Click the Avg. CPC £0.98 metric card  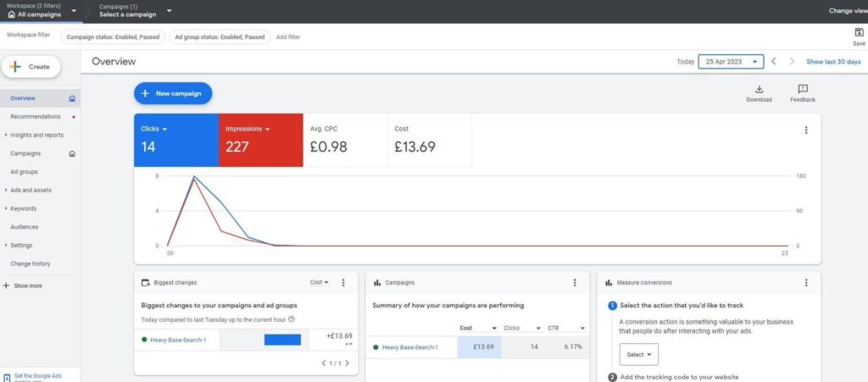[x=345, y=140]
